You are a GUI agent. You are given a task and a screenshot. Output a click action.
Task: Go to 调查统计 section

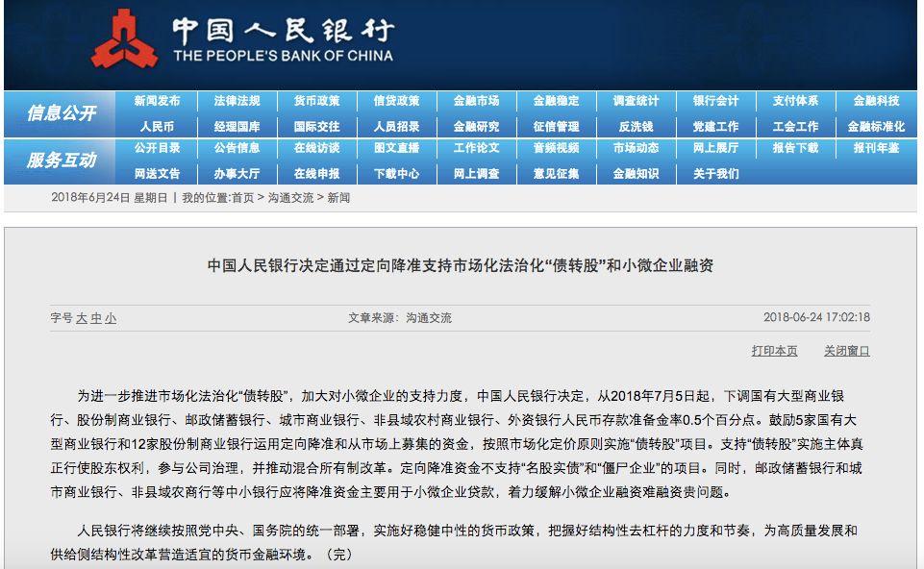click(636, 101)
